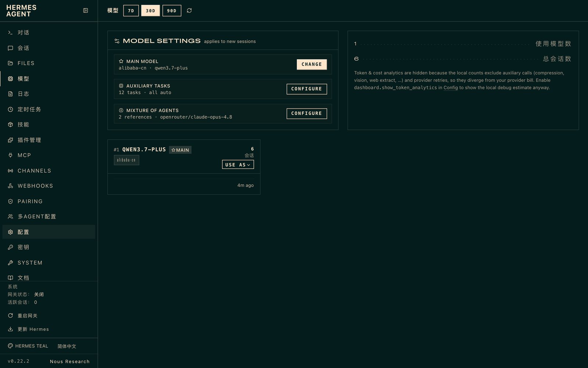Open the 对话 terminal icon
The image size is (588, 368).
pos(10,33)
